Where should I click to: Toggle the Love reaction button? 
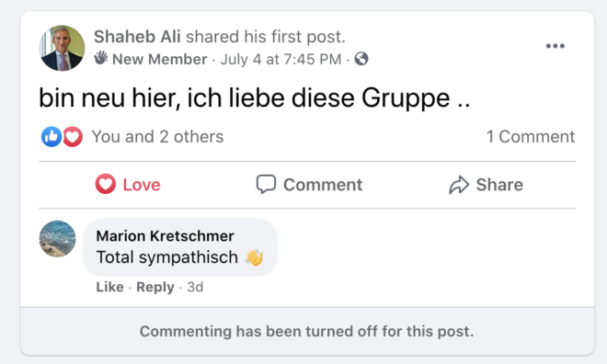coord(128,185)
